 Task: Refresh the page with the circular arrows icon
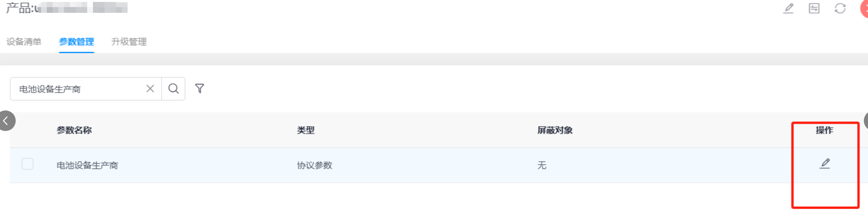click(x=840, y=8)
